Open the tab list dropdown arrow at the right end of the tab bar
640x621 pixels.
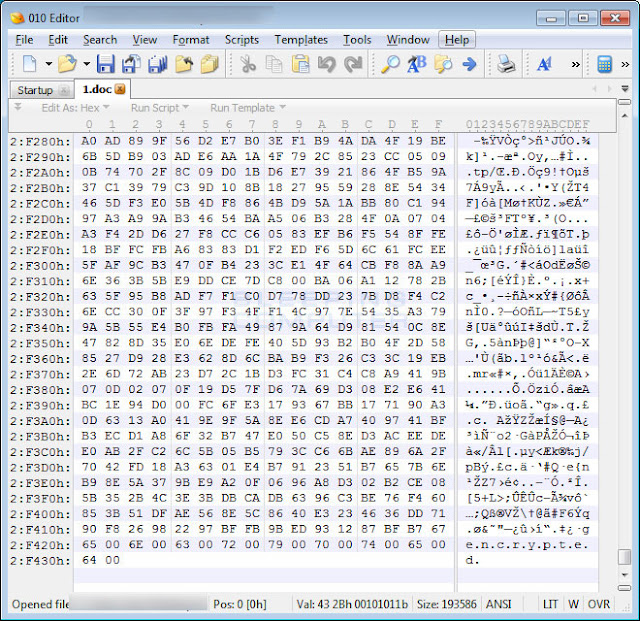coord(625,89)
